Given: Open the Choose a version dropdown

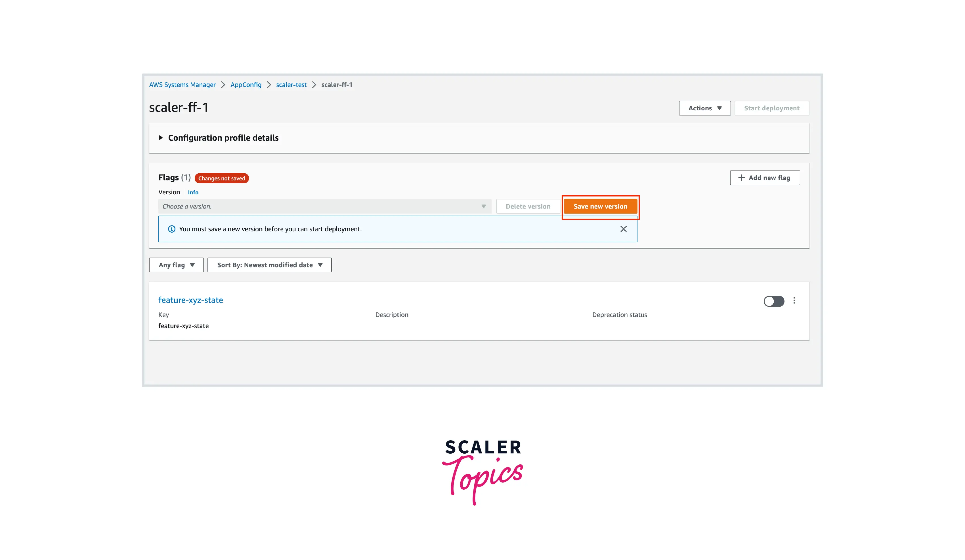Looking at the screenshot, I should coord(325,206).
